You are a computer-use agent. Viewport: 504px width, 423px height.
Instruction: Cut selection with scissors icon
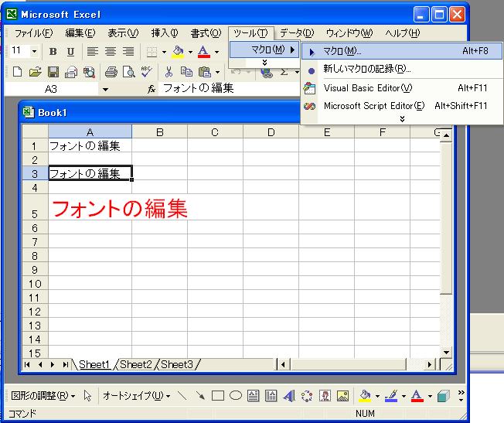[169, 72]
